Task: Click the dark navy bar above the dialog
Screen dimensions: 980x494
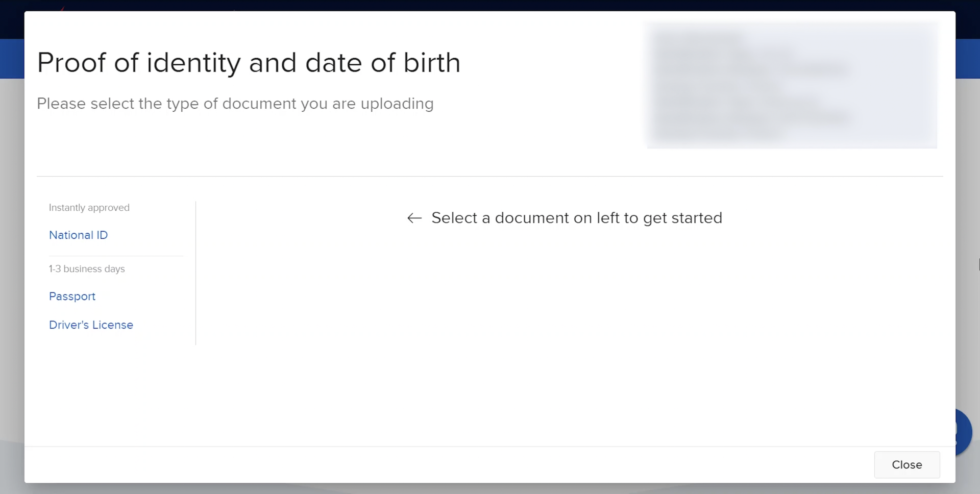Action: click(490, 5)
